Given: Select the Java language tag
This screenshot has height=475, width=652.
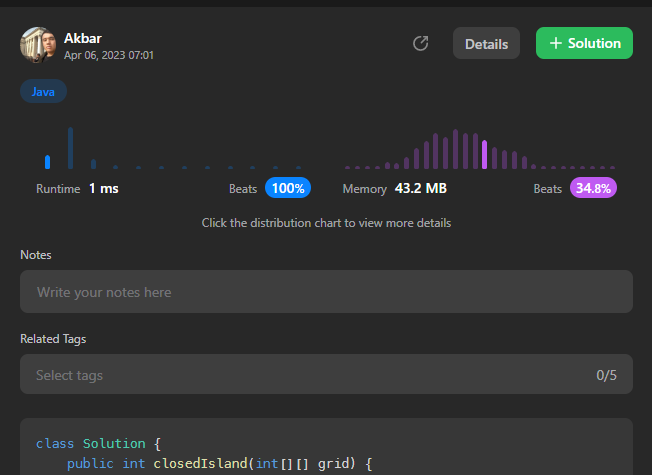Looking at the screenshot, I should [x=43, y=92].
